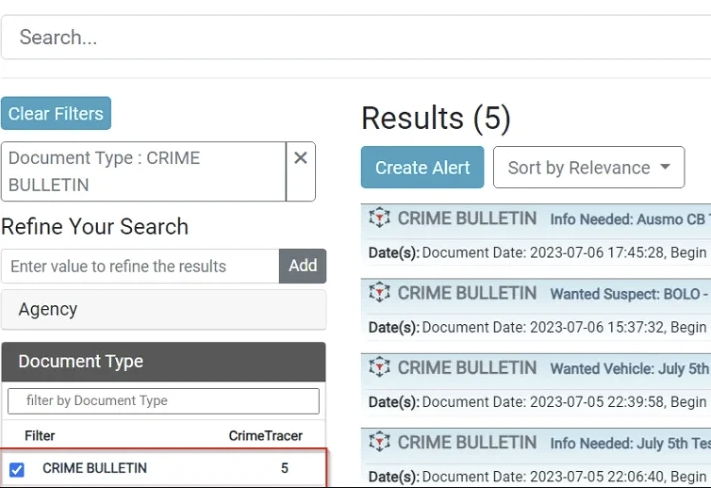
Task: Open the Wanted Vehicle: July 5th bulletin
Action: click(629, 369)
